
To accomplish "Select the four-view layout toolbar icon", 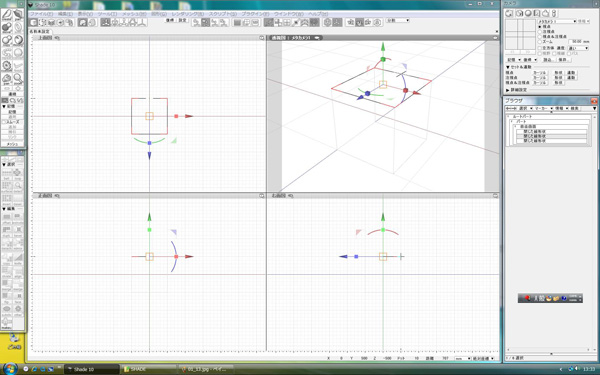I will pyautogui.click(x=286, y=23).
